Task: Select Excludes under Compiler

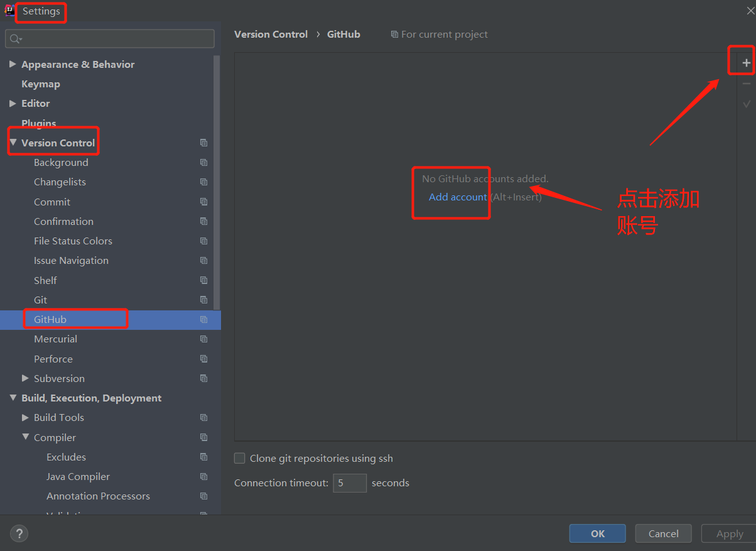Action: point(66,457)
